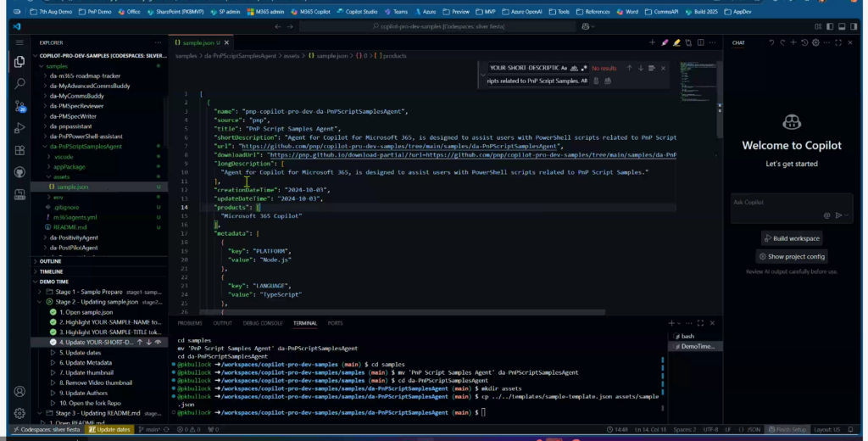Split the editor to the right
Viewport: 868px width, 441px height.
point(701,42)
